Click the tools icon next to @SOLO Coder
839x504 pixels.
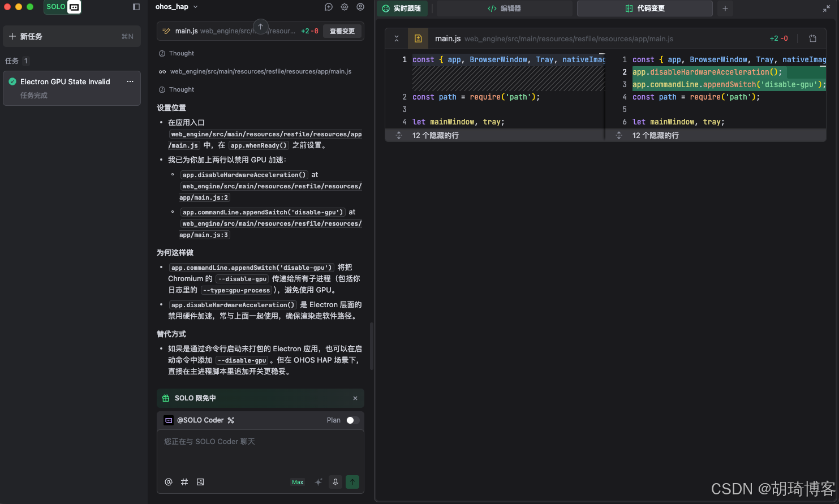point(231,420)
